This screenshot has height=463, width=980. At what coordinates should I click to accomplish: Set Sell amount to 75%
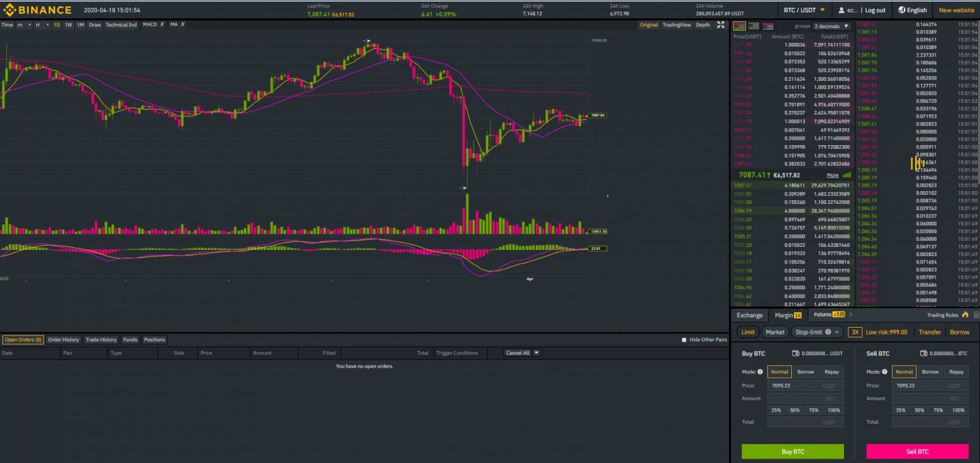938,410
